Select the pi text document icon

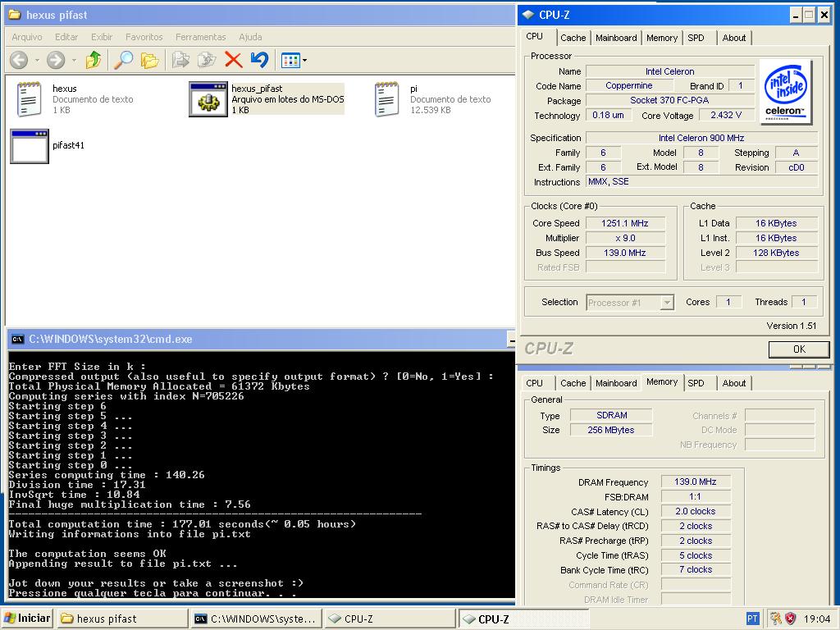387,99
